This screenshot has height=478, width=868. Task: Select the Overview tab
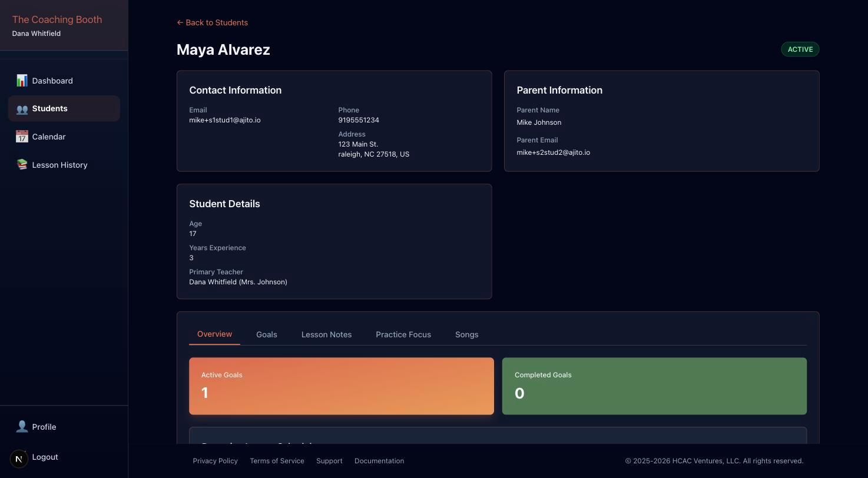tap(214, 334)
